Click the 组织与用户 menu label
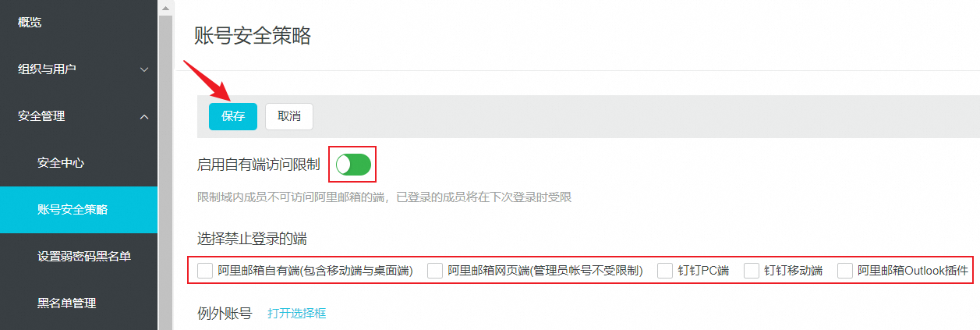 click(x=47, y=69)
